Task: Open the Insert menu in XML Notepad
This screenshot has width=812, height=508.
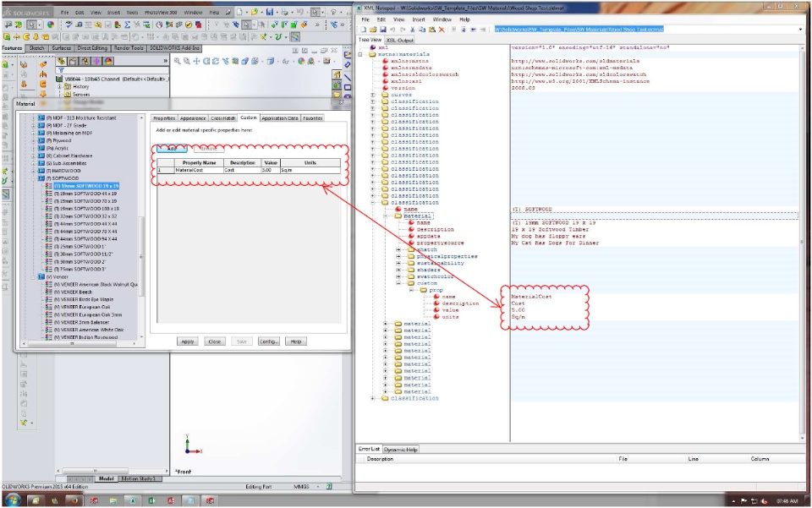Action: (419, 19)
